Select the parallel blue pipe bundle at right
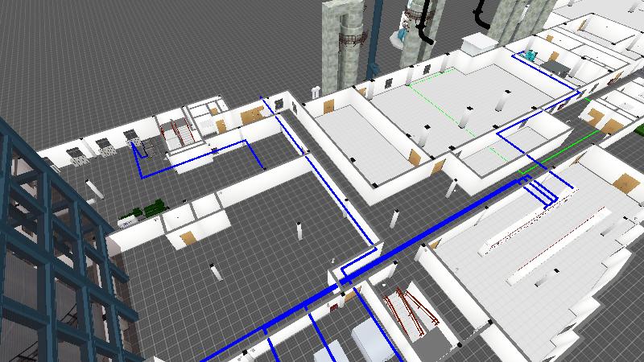 click(x=545, y=193)
